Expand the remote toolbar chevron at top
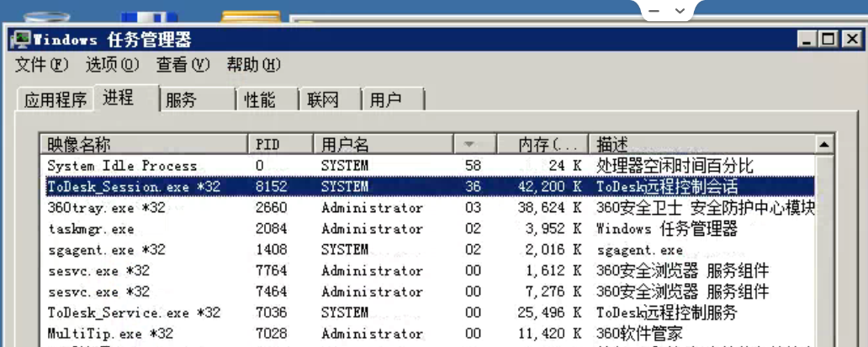Image resolution: width=868 pixels, height=347 pixels. (680, 11)
